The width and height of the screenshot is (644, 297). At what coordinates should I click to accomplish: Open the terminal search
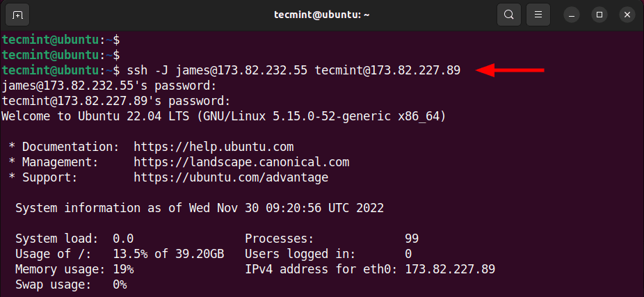coord(509,15)
